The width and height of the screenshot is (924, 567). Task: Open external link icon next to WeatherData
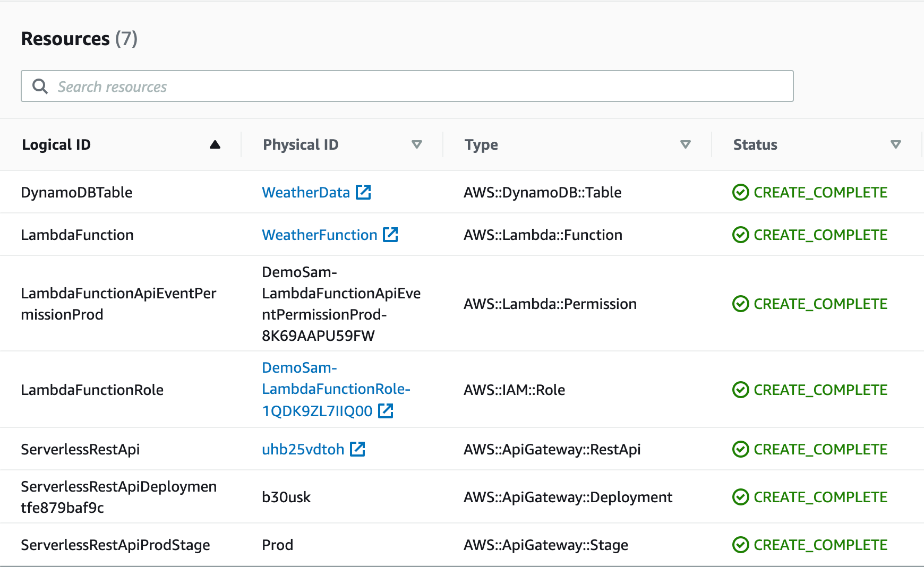click(363, 192)
